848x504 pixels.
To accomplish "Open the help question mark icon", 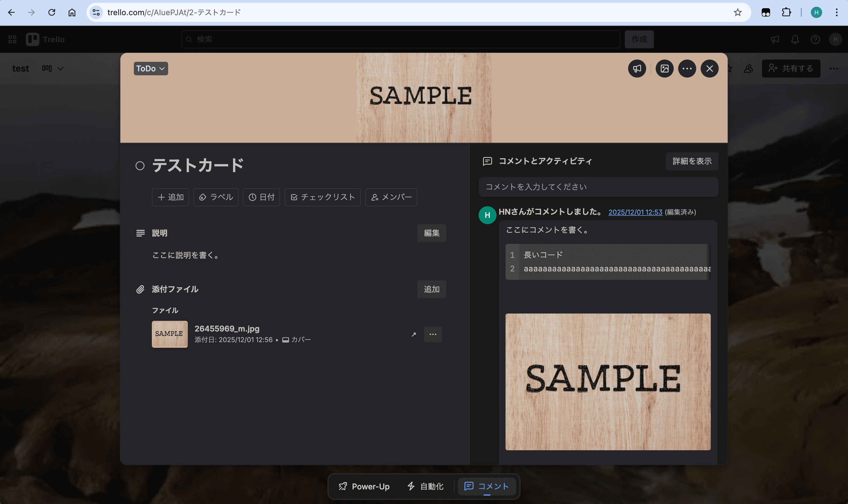I will pyautogui.click(x=815, y=39).
